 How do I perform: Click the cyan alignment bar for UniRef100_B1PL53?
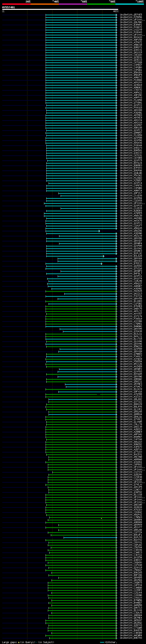click(x=90, y=537)
